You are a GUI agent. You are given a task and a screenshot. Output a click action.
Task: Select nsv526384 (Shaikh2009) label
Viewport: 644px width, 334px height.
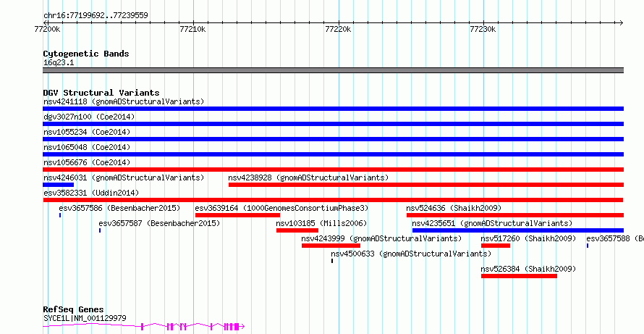[529, 269]
